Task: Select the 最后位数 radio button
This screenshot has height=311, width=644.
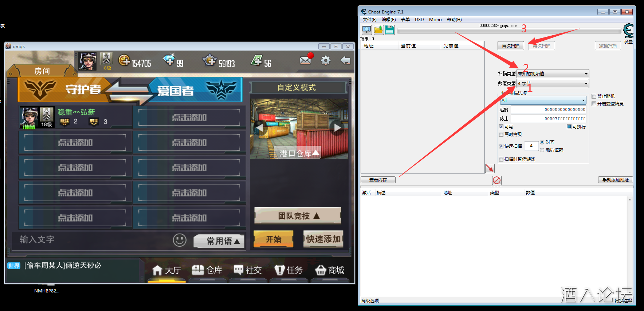Action: point(542,150)
